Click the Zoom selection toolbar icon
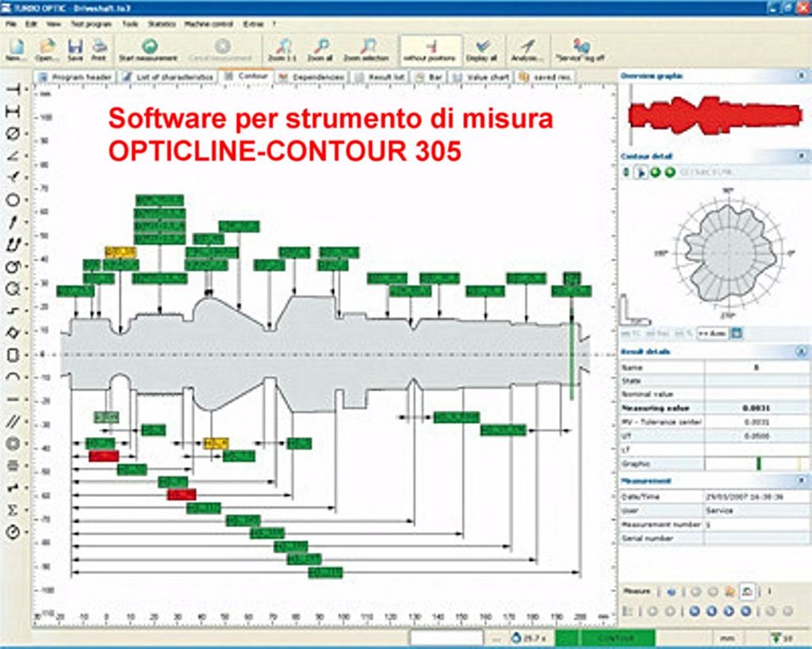 coord(366,50)
